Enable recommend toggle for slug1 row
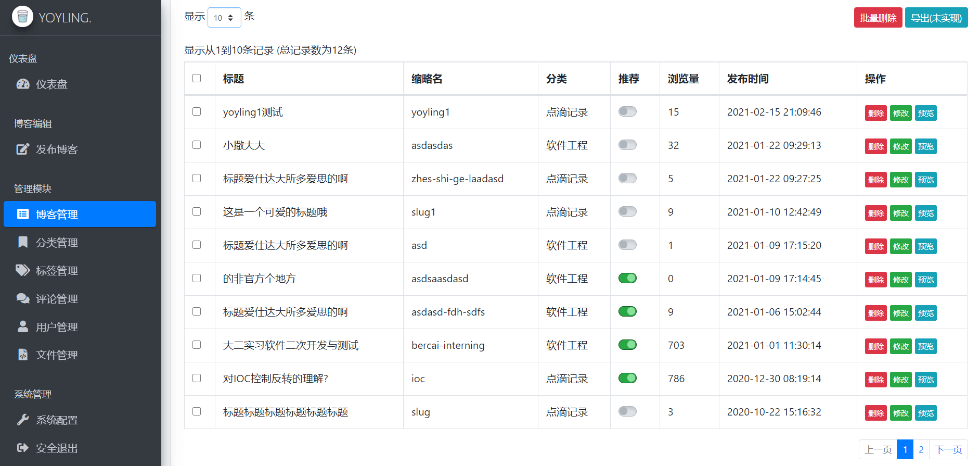 tap(627, 211)
